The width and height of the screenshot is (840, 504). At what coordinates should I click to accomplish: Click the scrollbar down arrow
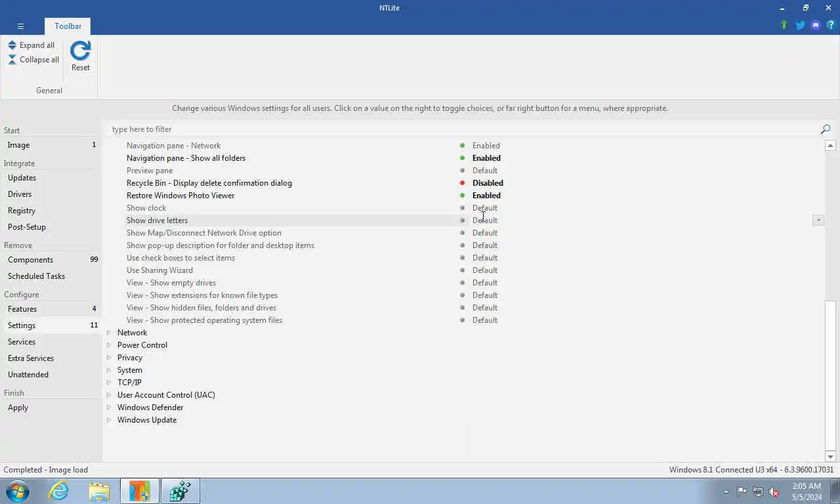click(830, 457)
